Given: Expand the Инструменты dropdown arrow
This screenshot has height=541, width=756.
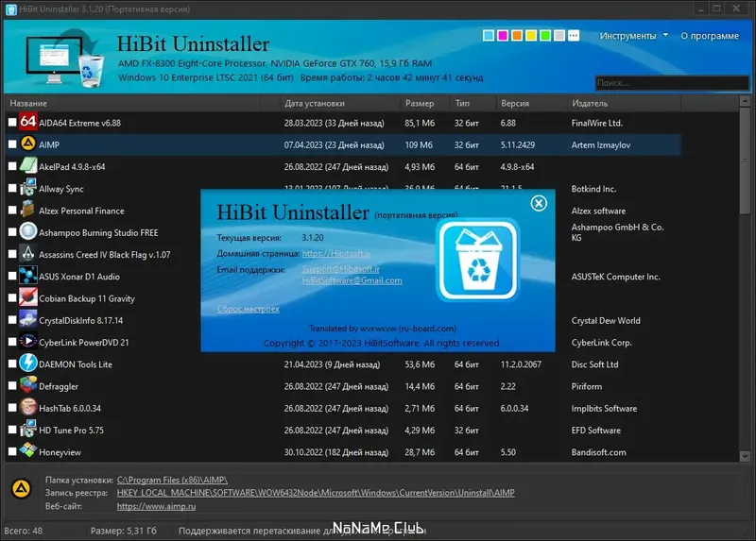Looking at the screenshot, I should point(665,35).
